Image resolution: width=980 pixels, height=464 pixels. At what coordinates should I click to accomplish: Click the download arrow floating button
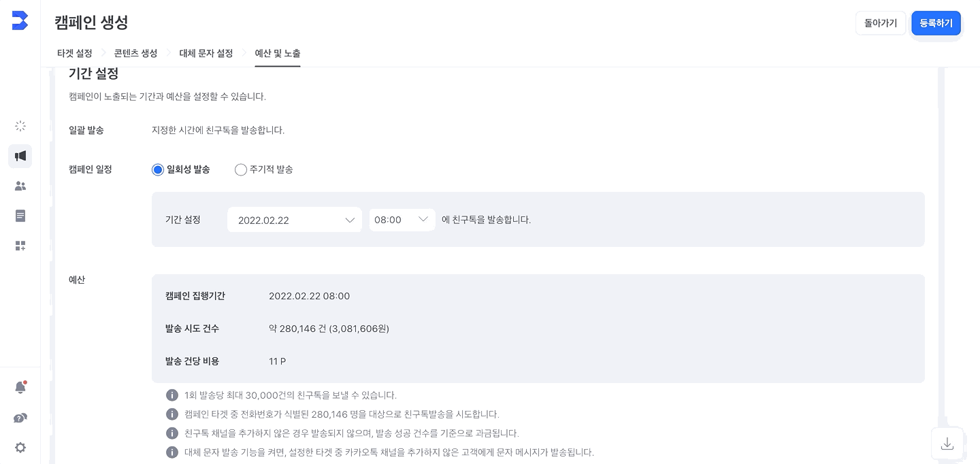(947, 444)
